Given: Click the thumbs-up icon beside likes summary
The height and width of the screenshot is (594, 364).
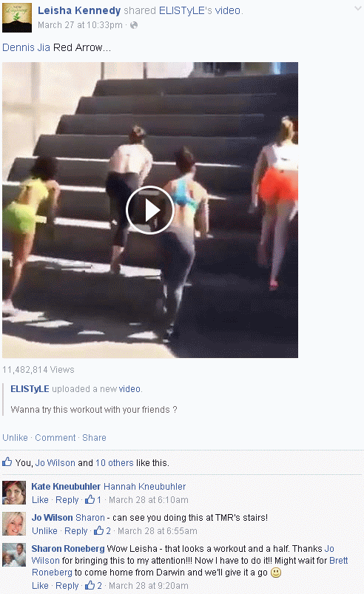Looking at the screenshot, I should coord(7,462).
